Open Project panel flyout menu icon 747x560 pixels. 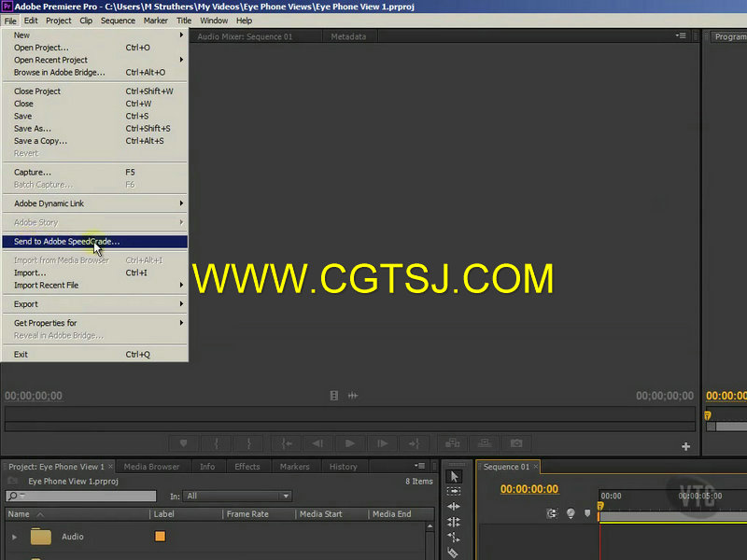[x=419, y=466]
